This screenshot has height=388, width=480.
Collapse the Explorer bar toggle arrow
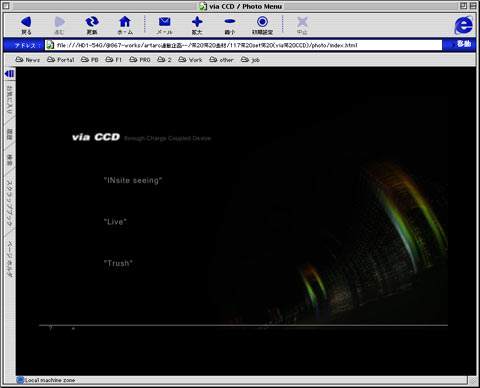[10, 73]
